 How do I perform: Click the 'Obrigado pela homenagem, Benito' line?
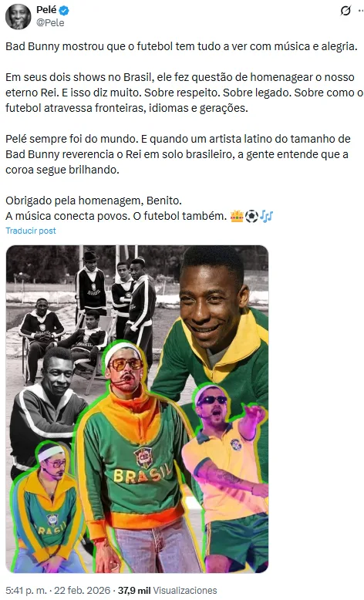(x=93, y=201)
